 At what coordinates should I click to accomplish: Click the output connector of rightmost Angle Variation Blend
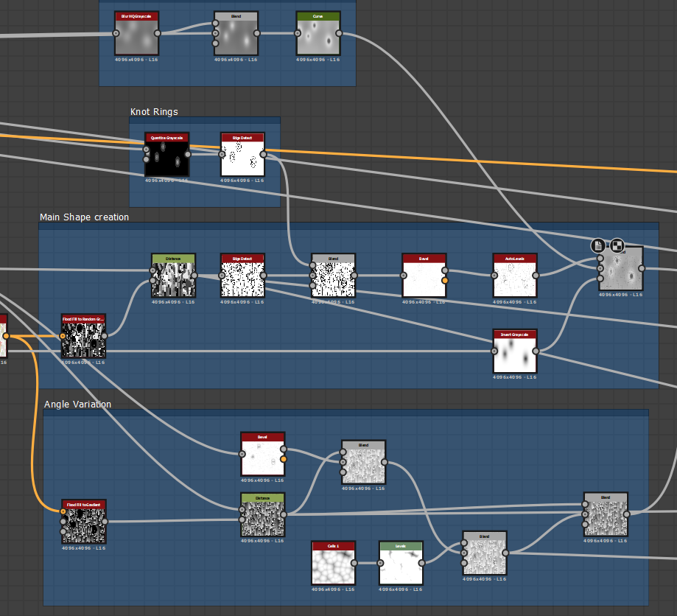coord(626,514)
